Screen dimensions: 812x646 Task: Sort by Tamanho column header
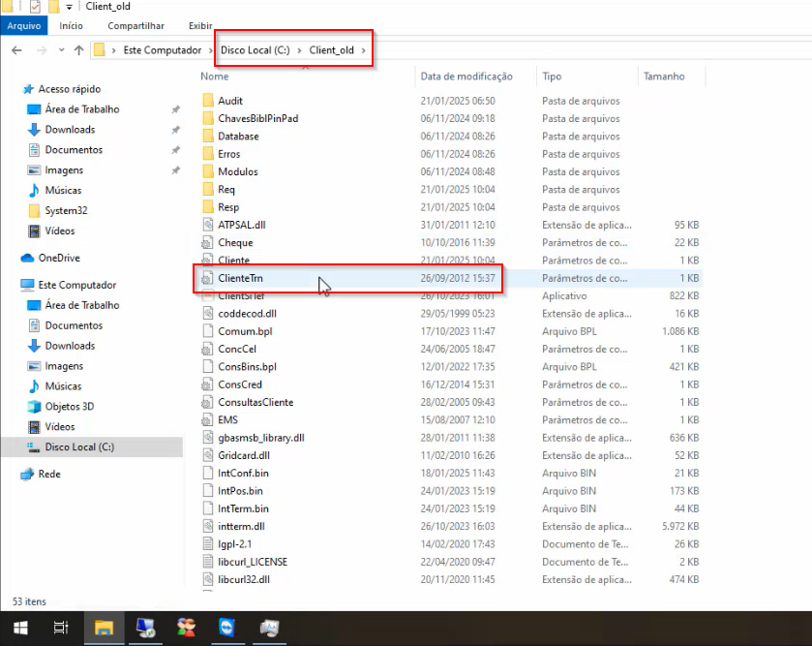[664, 77]
